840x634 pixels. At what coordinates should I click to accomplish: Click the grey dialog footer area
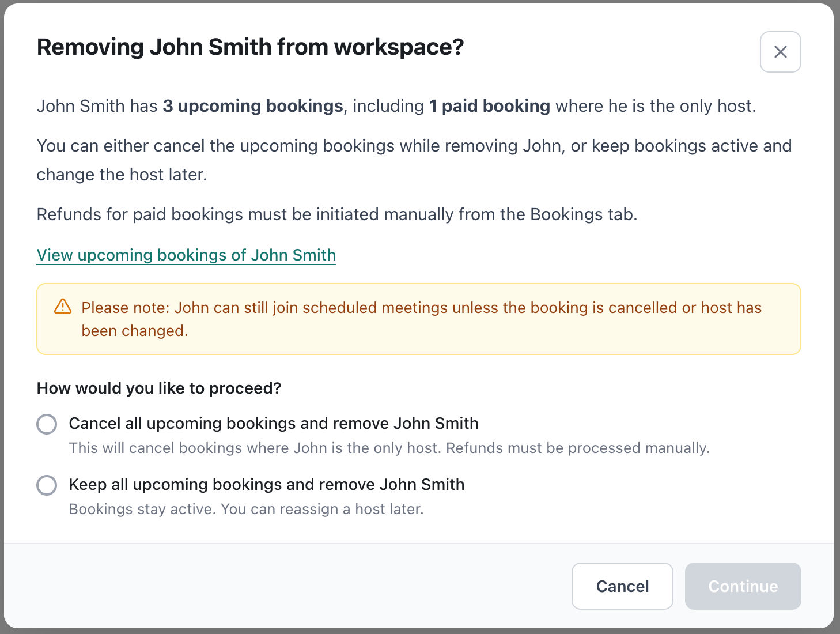pyautogui.click(x=288, y=586)
